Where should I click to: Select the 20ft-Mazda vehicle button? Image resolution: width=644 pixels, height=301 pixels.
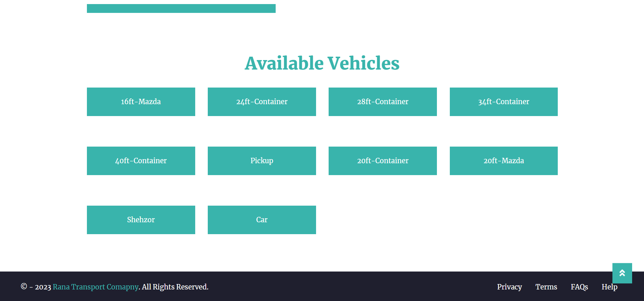point(503,161)
